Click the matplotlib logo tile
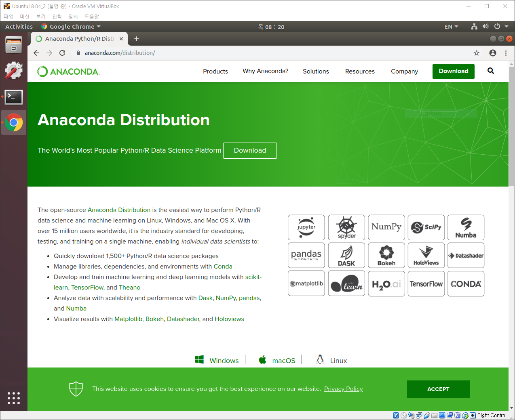The height and width of the screenshot is (420, 515). (x=306, y=283)
